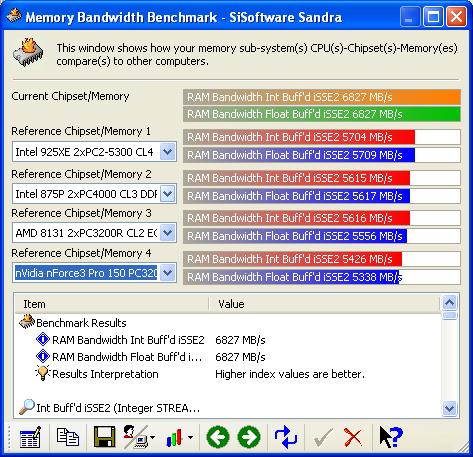Open Reference Chipset/Memory 1 dropdown arrow
The height and width of the screenshot is (457, 473).
point(168,152)
